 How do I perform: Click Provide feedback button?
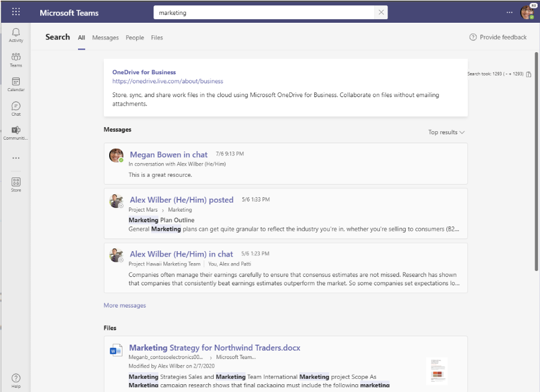click(498, 37)
